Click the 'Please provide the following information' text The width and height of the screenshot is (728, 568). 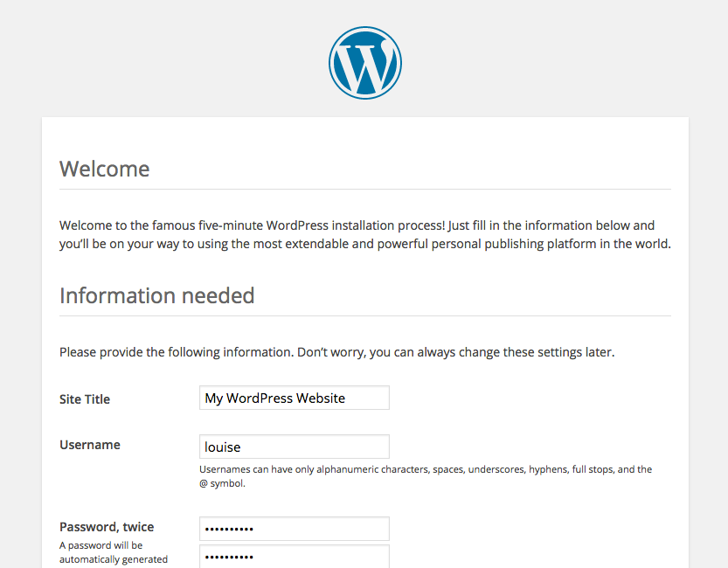click(x=337, y=352)
